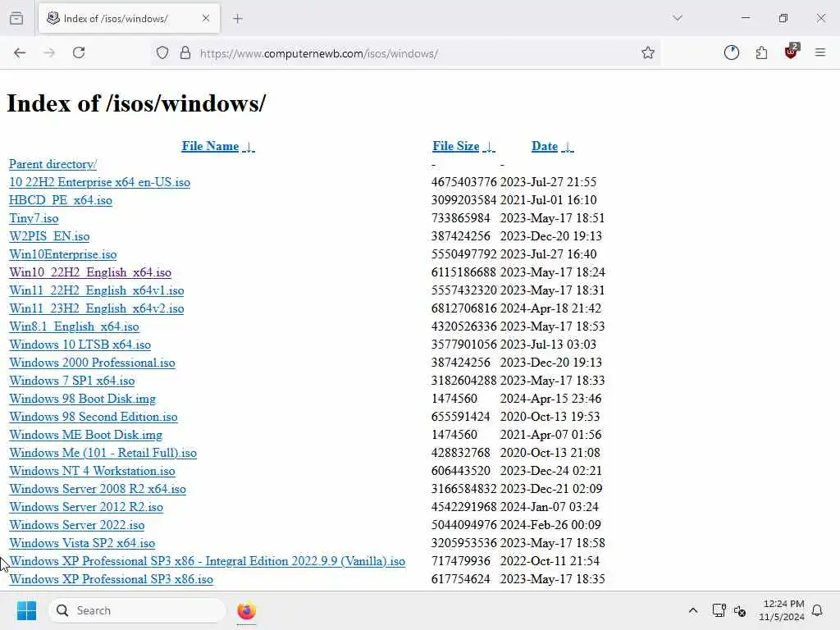Viewport: 840px width, 630px height.
Task: Open Windows 98 Second Edition.iso link
Action: click(x=94, y=417)
